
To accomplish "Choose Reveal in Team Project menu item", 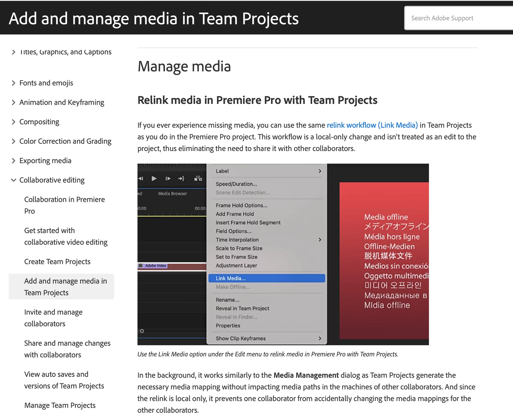I will click(242, 308).
